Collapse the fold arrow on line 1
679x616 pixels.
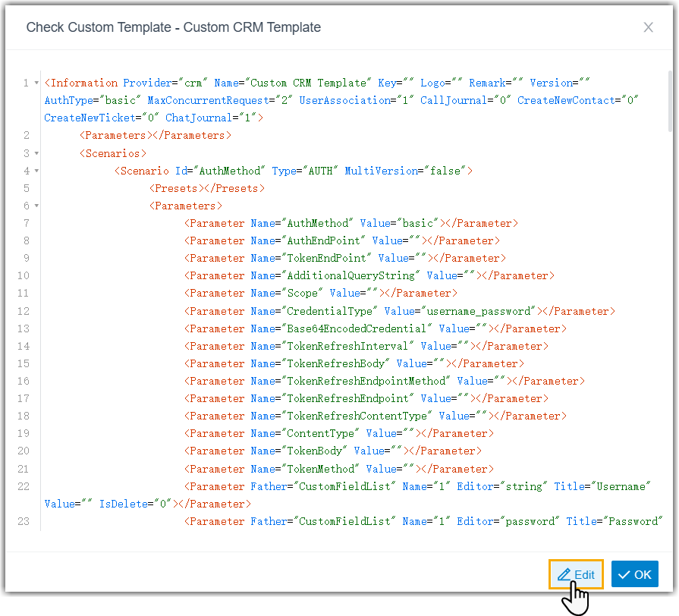point(37,83)
